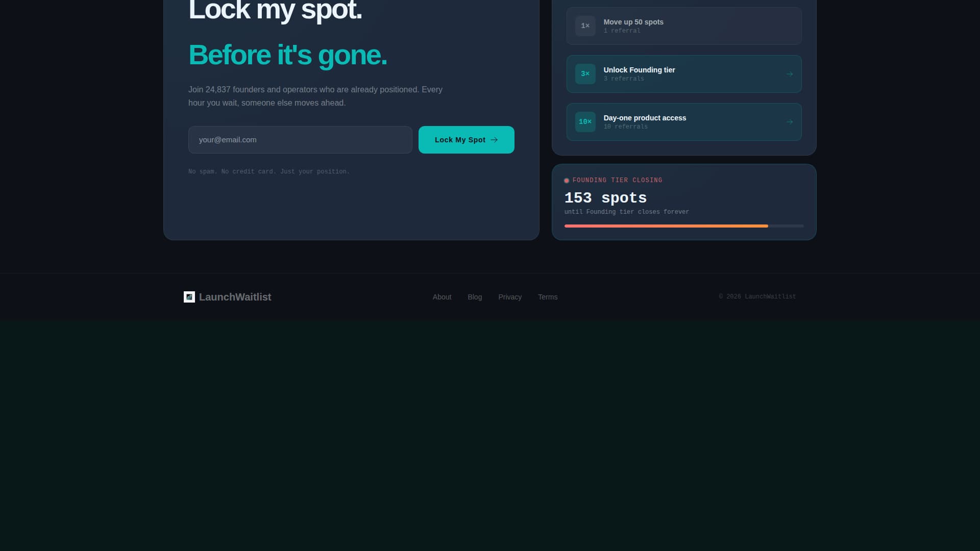980x551 pixels.
Task: Click the "Move up 50 spots" text
Action: (x=633, y=22)
